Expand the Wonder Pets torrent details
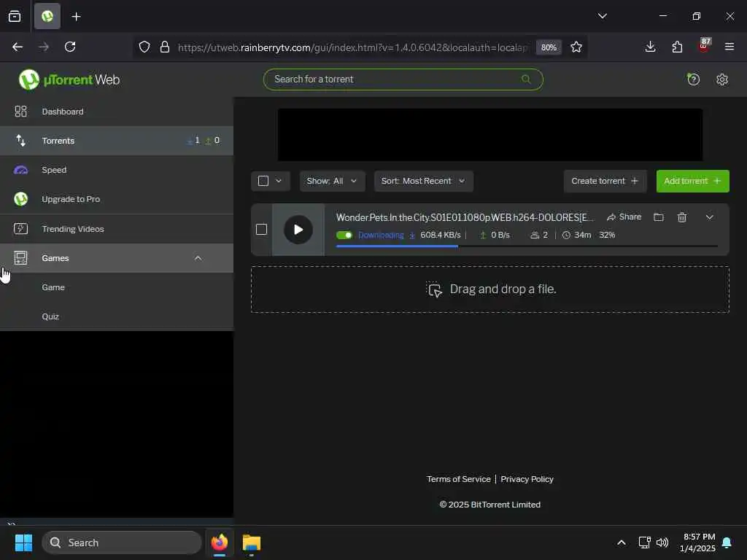 pos(709,217)
